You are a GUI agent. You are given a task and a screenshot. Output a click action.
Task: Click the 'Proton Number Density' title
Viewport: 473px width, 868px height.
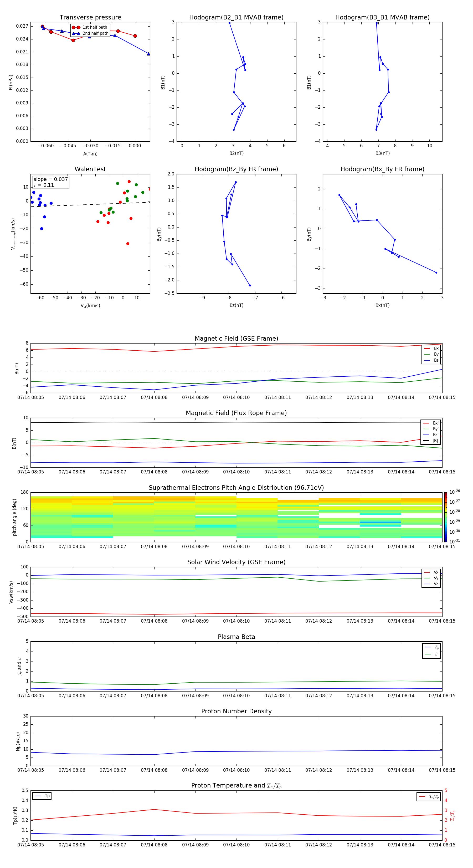click(x=236, y=711)
